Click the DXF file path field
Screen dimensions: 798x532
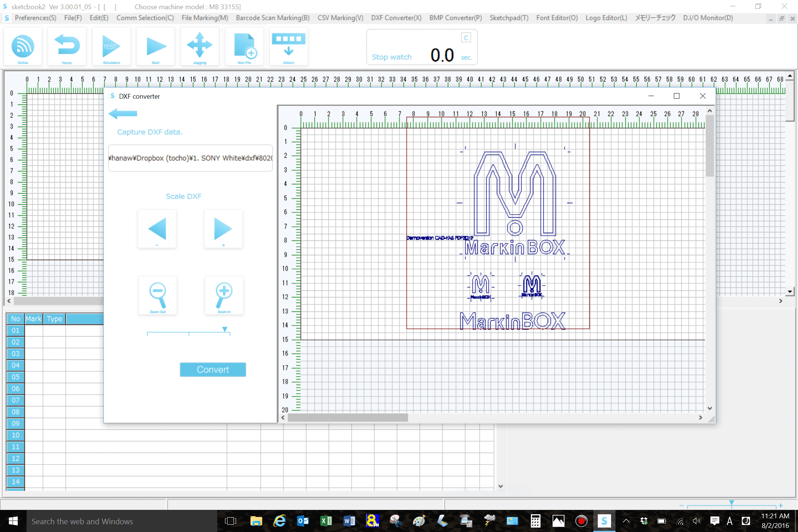click(191, 158)
